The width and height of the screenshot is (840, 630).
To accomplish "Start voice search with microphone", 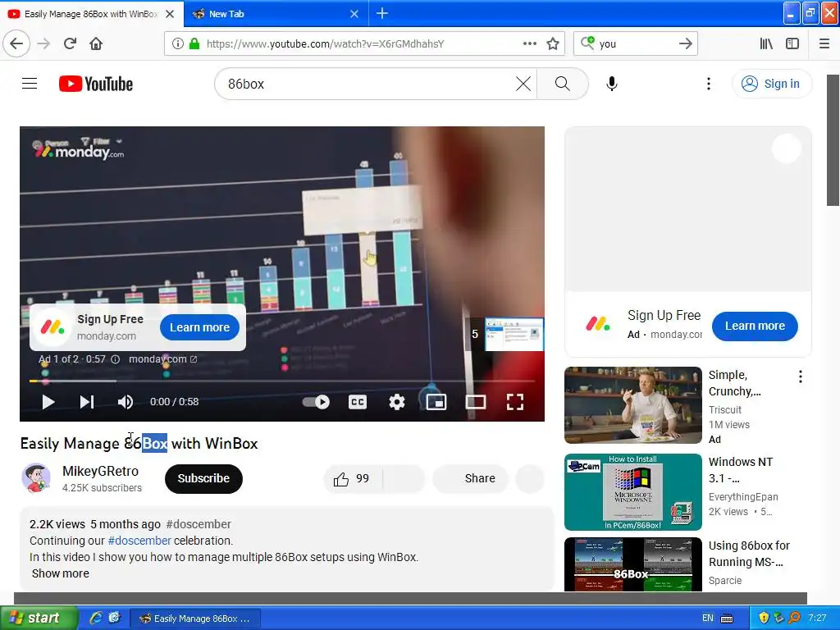I will pyautogui.click(x=612, y=84).
